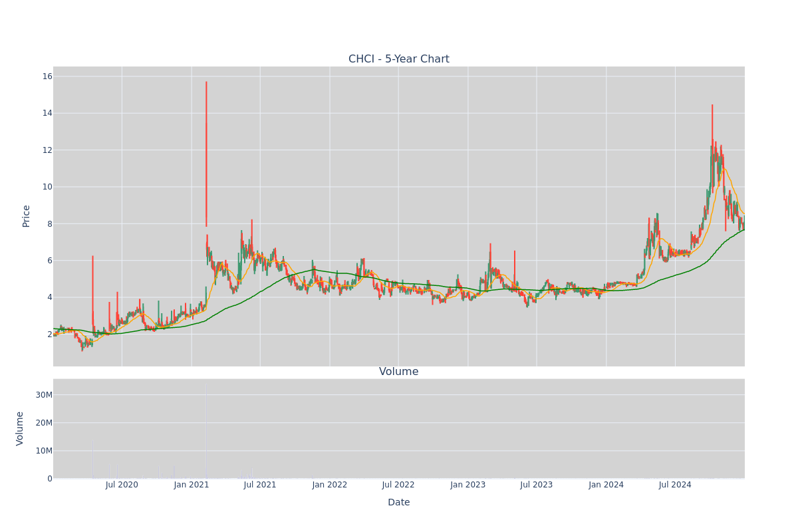The image size is (798, 532).
Task: Click the 'Jan 2021' x-axis tick label
Action: click(192, 485)
